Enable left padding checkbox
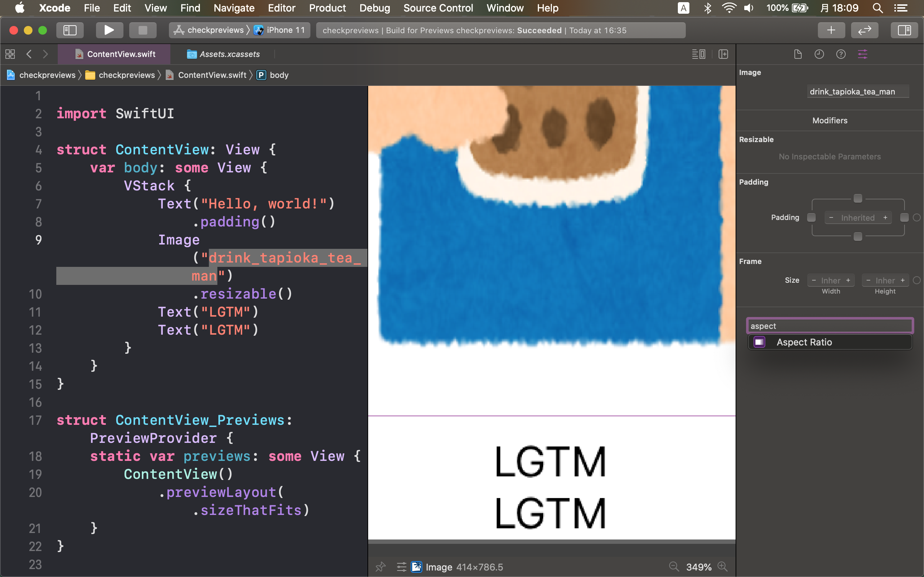 click(x=811, y=217)
